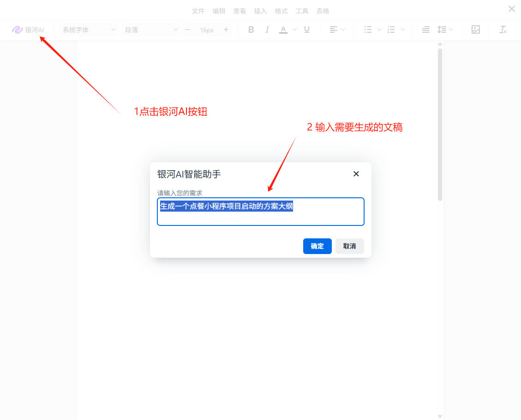521x420 pixels.
Task: Click the scrollbar up arrow
Action: (x=440, y=44)
